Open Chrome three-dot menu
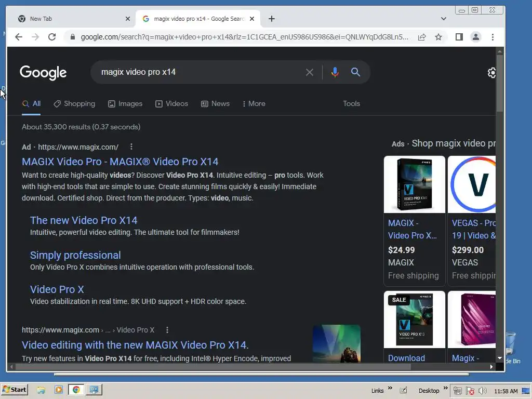Image resolution: width=532 pixels, height=399 pixels. [x=493, y=37]
